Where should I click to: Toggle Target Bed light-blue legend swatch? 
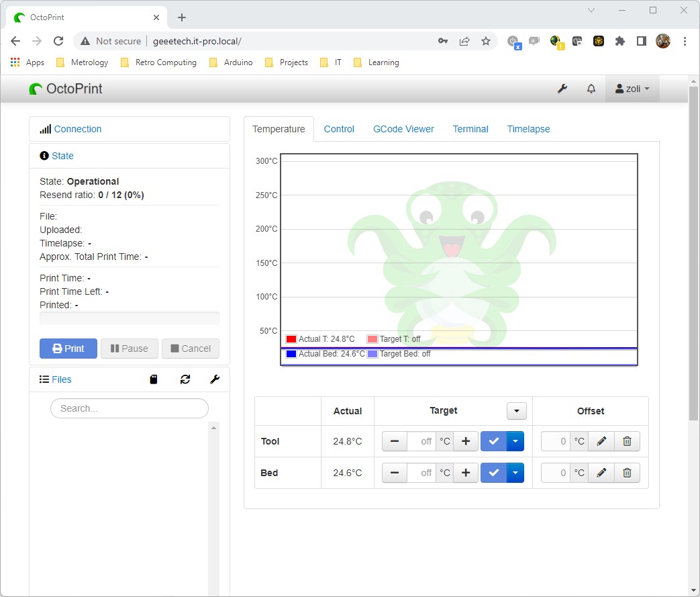coord(372,354)
